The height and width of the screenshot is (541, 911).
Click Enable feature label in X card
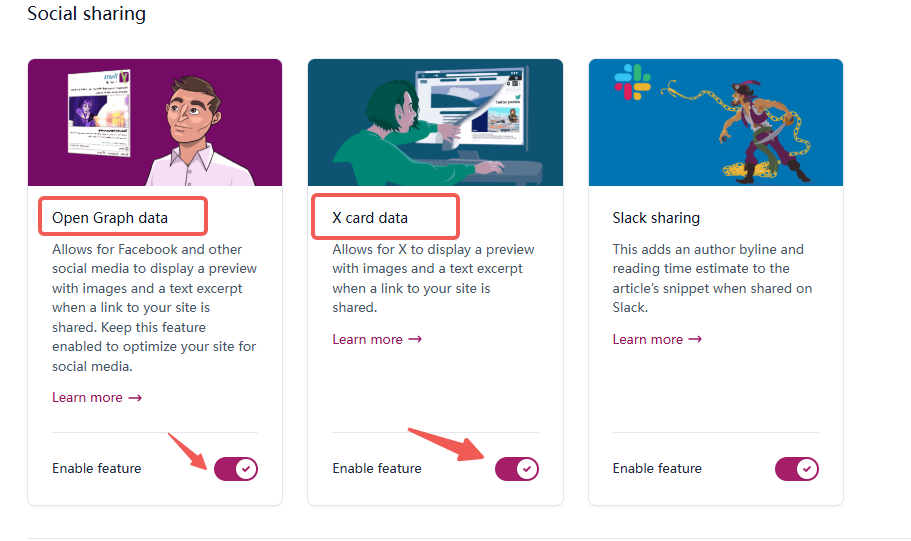[x=377, y=468]
